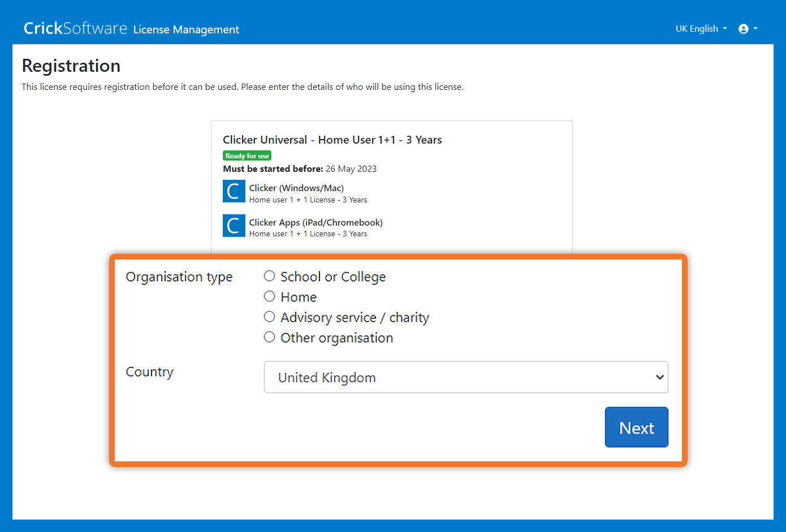Click the Country field label
The image size is (786, 532).
(x=149, y=372)
